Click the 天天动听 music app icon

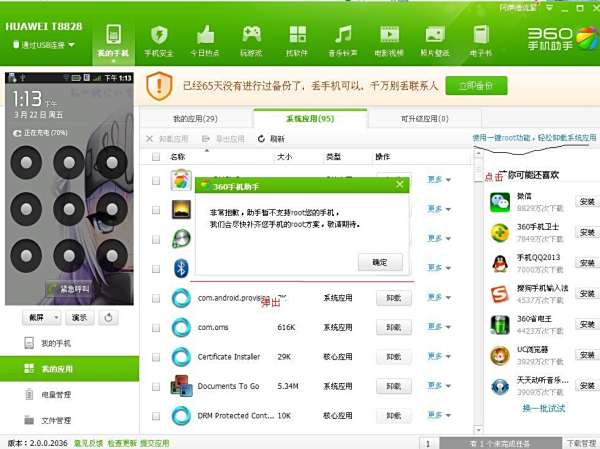coord(500,387)
